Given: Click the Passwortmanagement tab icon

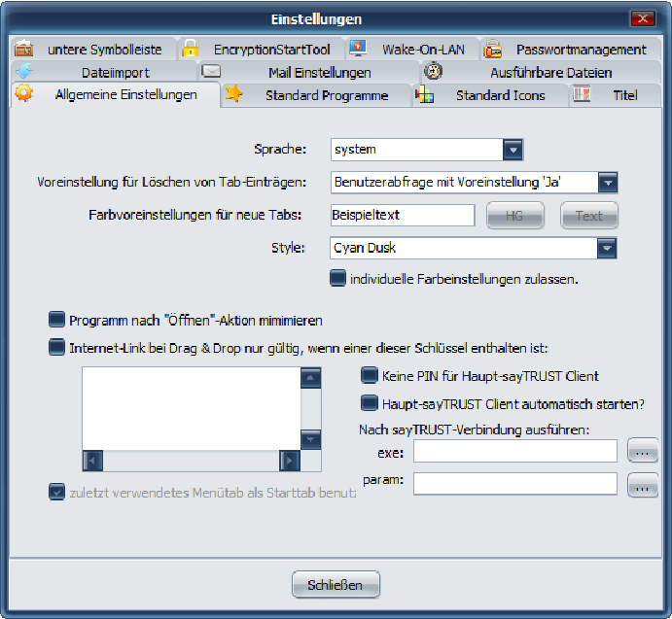Looking at the screenshot, I should 493,50.
